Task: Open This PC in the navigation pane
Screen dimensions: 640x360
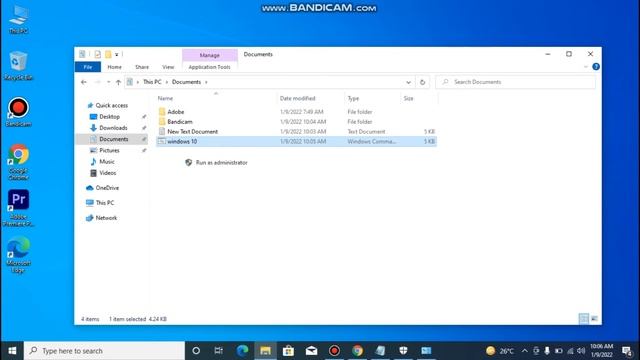Action: pos(104,203)
